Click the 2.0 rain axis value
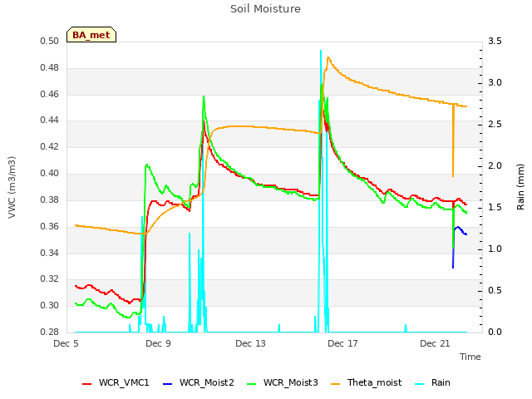This screenshot has height=399, width=532. point(495,166)
